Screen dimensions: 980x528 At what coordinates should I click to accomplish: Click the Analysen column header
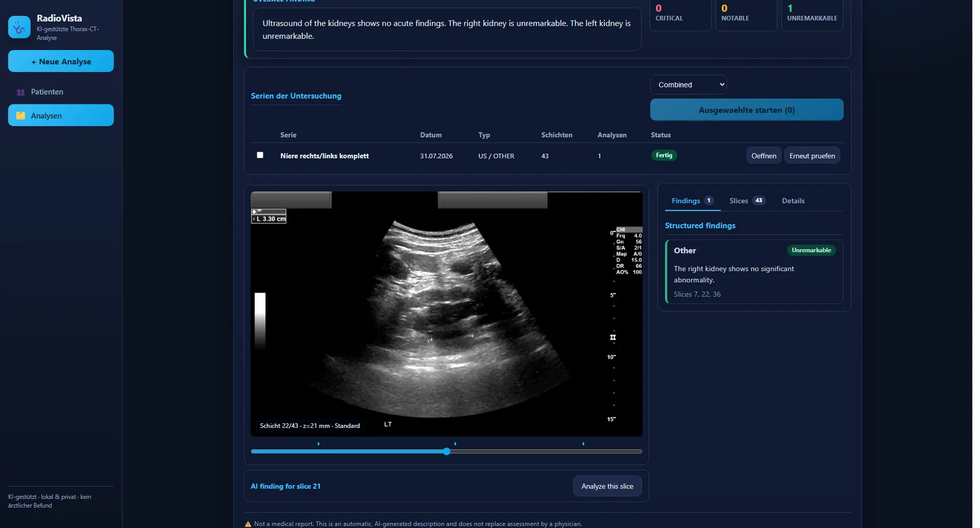(x=612, y=135)
